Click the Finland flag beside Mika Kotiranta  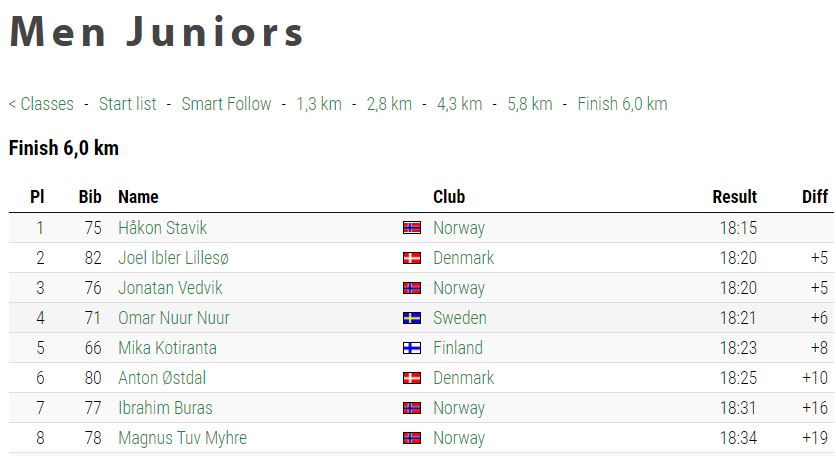[x=412, y=348]
